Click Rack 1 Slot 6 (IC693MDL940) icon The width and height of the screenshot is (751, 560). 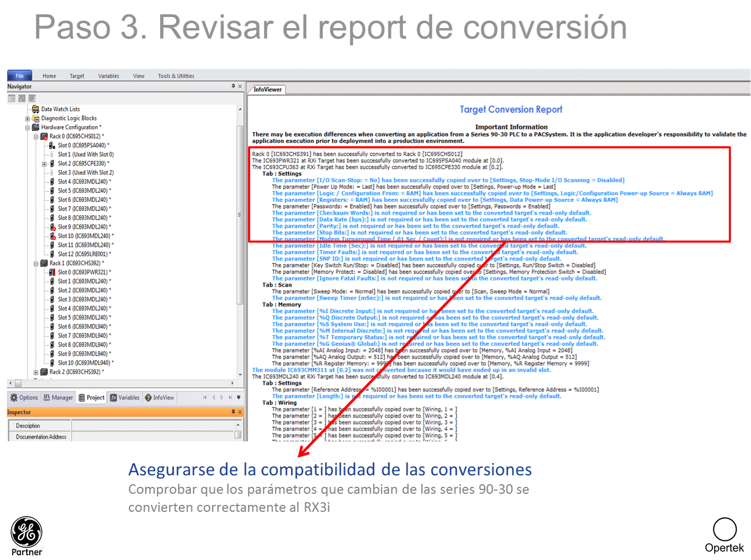[x=52, y=326]
